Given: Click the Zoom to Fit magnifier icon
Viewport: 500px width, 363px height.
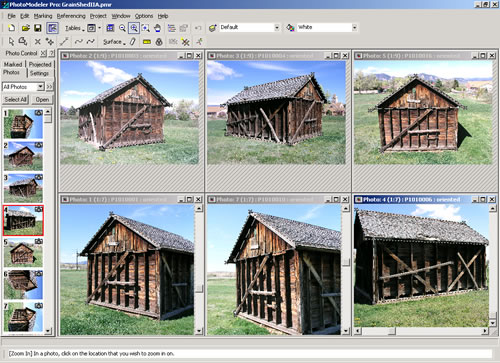Looking at the screenshot, I should pos(146,28).
